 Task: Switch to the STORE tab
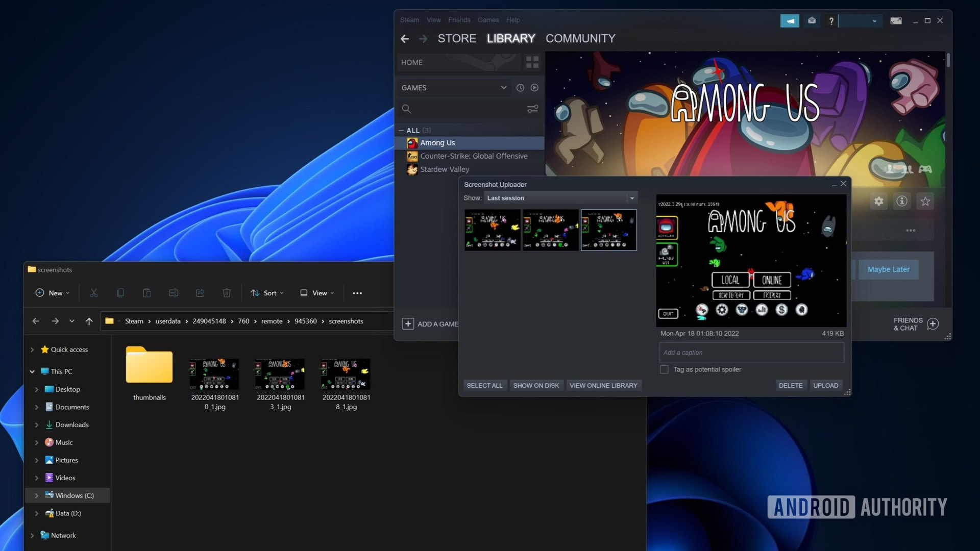(457, 39)
